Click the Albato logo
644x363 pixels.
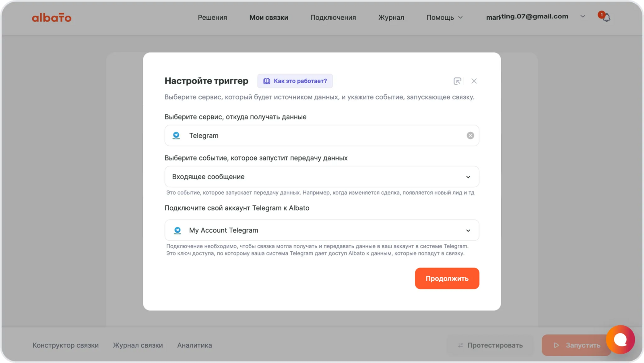click(52, 18)
